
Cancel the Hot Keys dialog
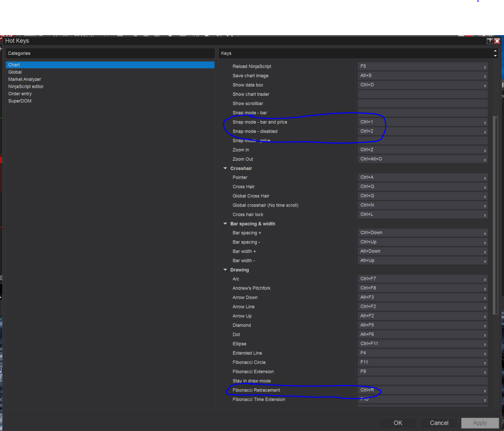[x=439, y=423]
